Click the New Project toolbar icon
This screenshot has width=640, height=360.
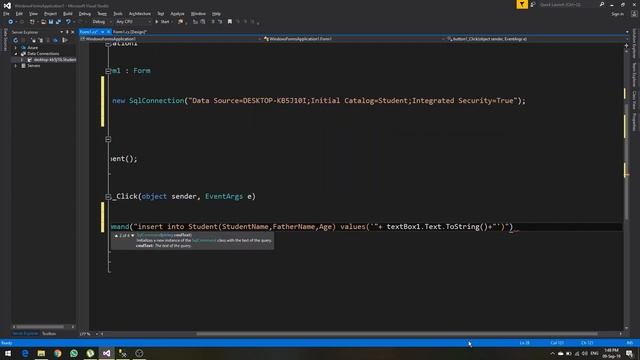(32, 22)
